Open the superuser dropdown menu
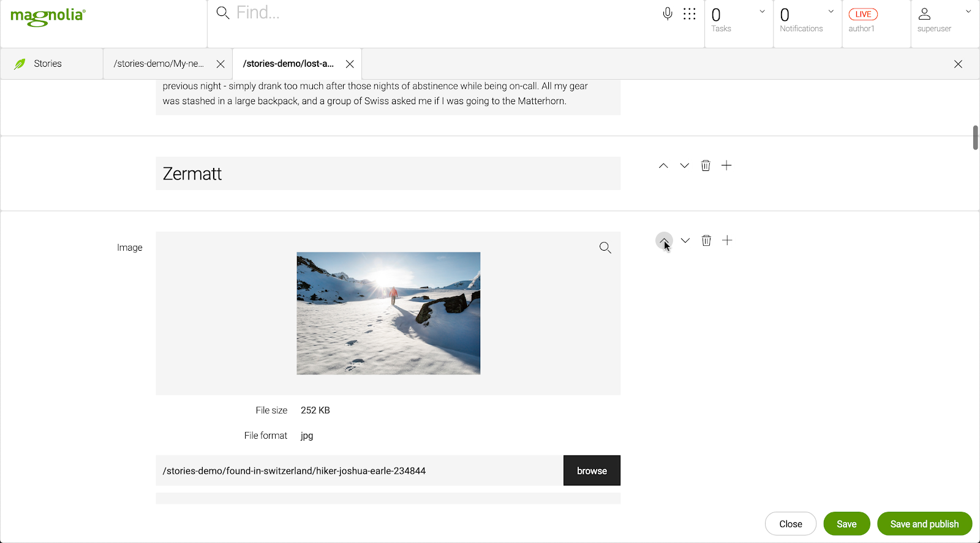 (x=968, y=11)
